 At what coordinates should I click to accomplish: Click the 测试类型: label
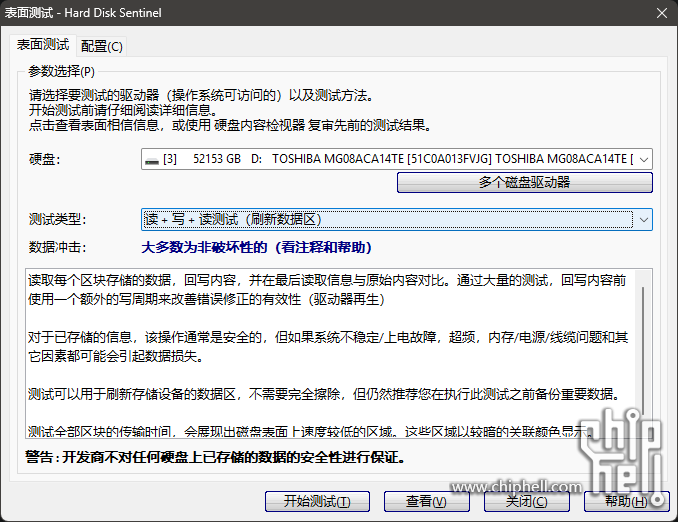tap(58, 219)
